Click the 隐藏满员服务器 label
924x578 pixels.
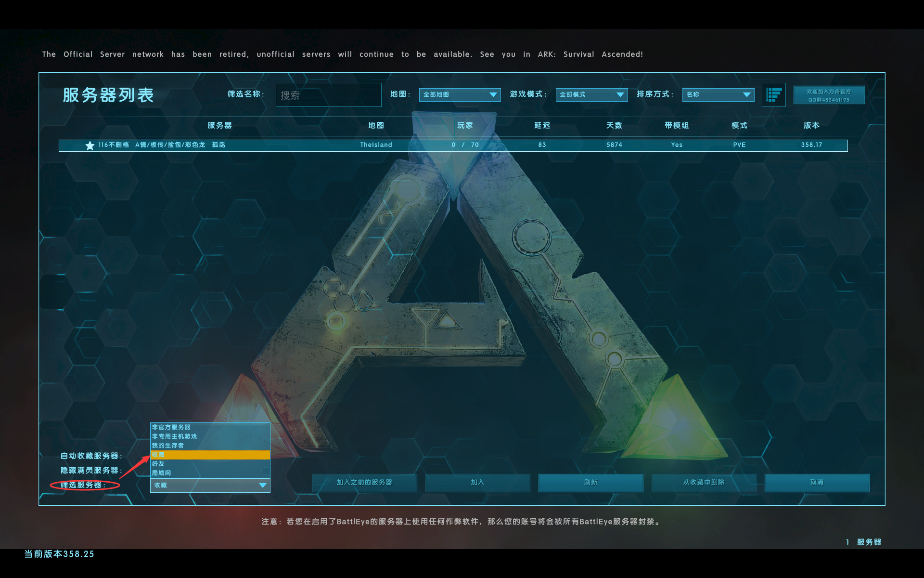91,470
